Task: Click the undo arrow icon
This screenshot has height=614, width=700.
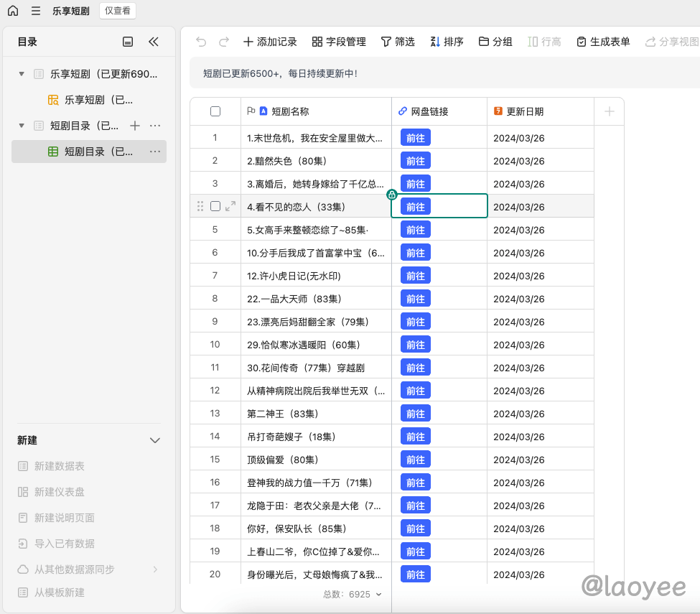Action: (201, 42)
